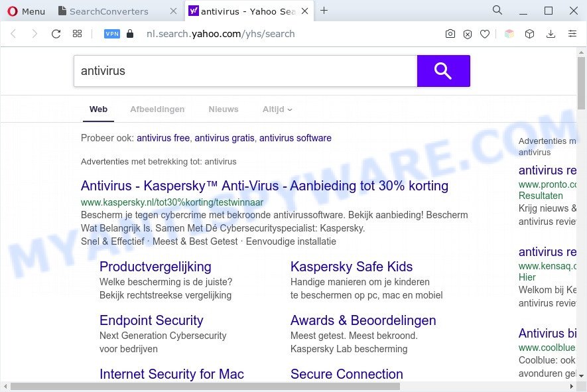Open the extensions box icon
This screenshot has width=587, height=392.
click(529, 34)
